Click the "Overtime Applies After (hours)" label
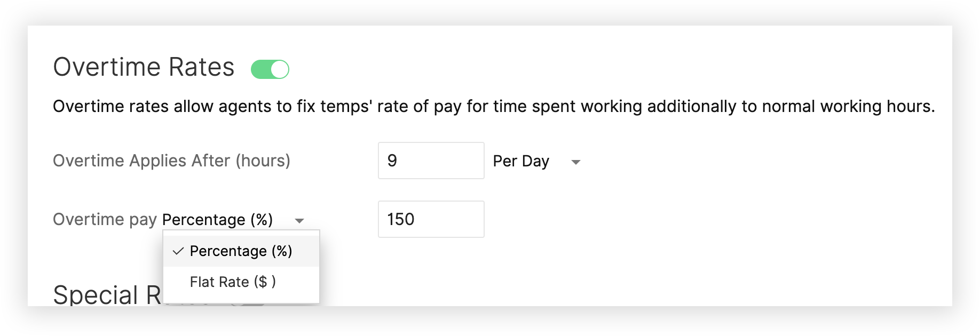This screenshot has width=980, height=336. (x=171, y=161)
